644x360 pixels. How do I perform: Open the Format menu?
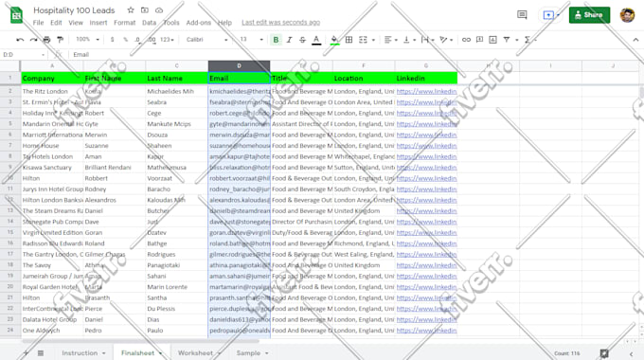pyautogui.click(x=124, y=23)
